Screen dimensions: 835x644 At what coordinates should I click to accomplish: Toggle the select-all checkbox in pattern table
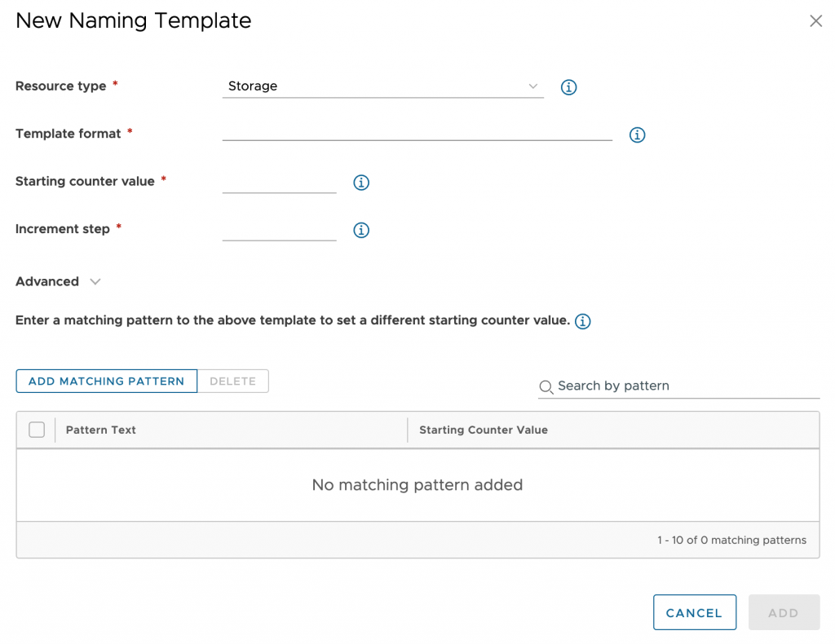(37, 430)
